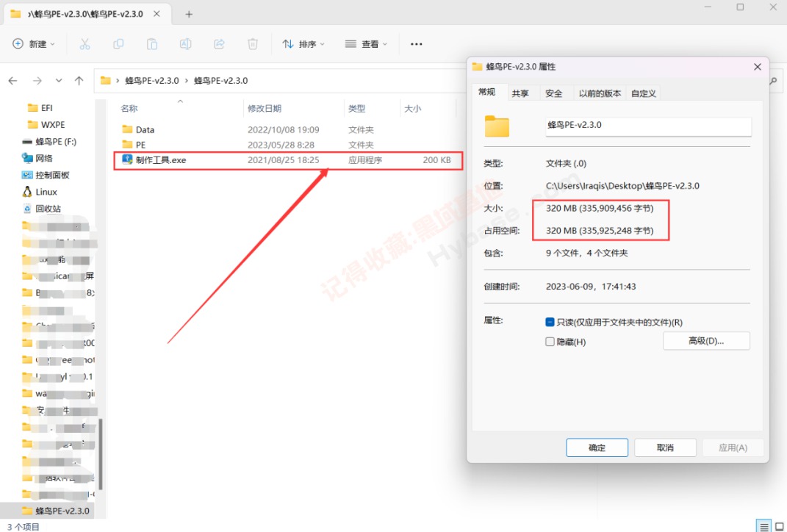Switch to 以前的版本 tab
787x532 pixels.
point(600,93)
